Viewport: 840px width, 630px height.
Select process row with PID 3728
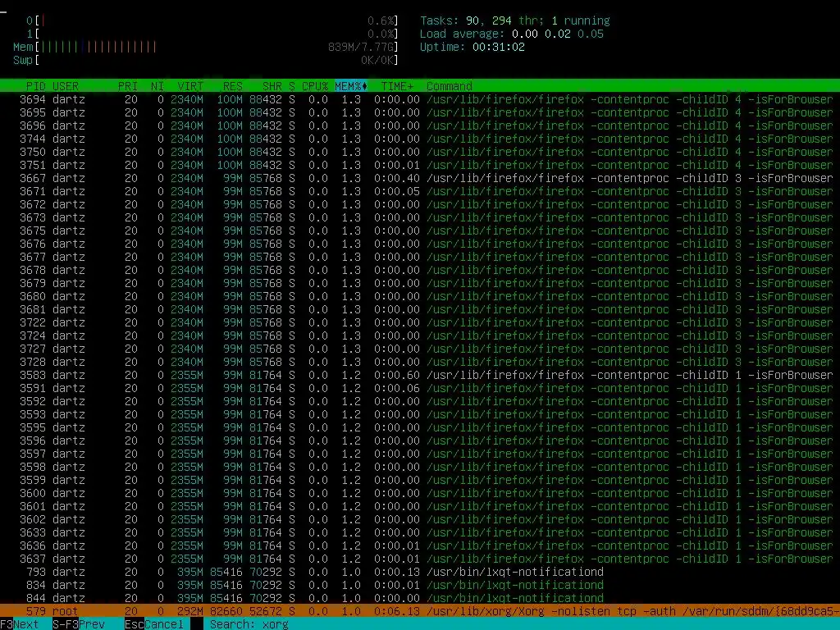[x=420, y=362]
